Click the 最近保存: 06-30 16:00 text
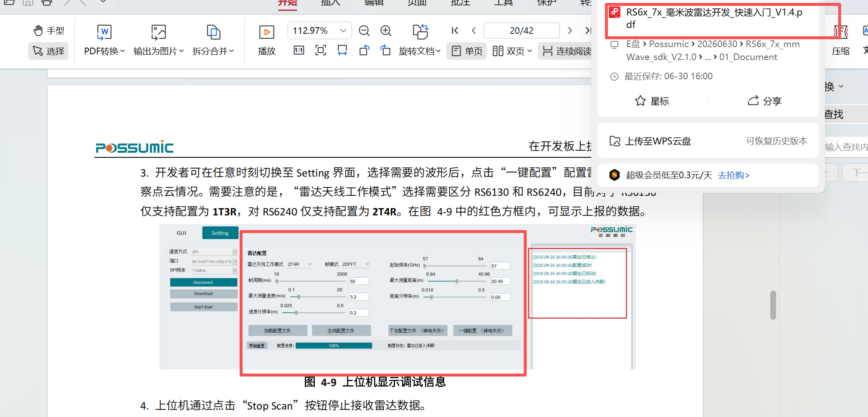 668,76
